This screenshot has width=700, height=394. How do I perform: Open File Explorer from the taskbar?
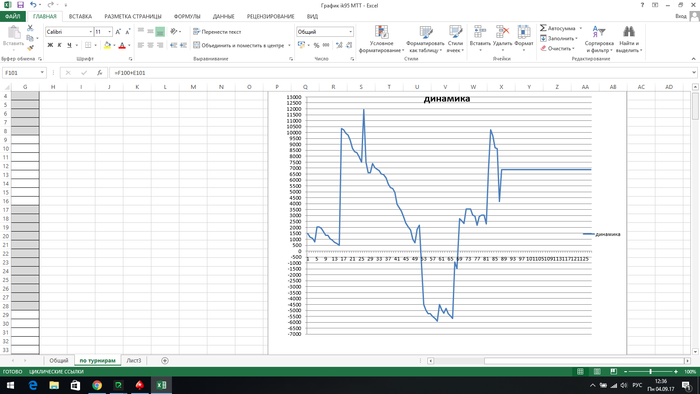(54, 385)
